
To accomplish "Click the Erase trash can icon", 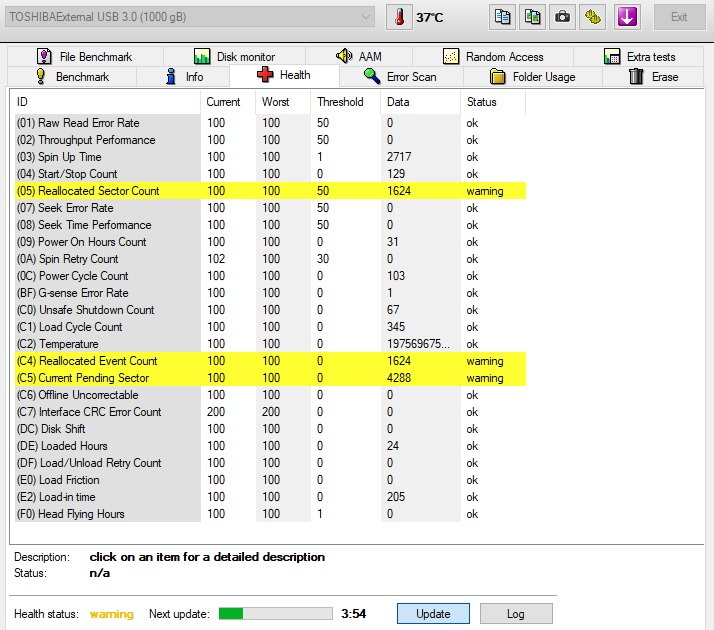I will click(x=637, y=76).
